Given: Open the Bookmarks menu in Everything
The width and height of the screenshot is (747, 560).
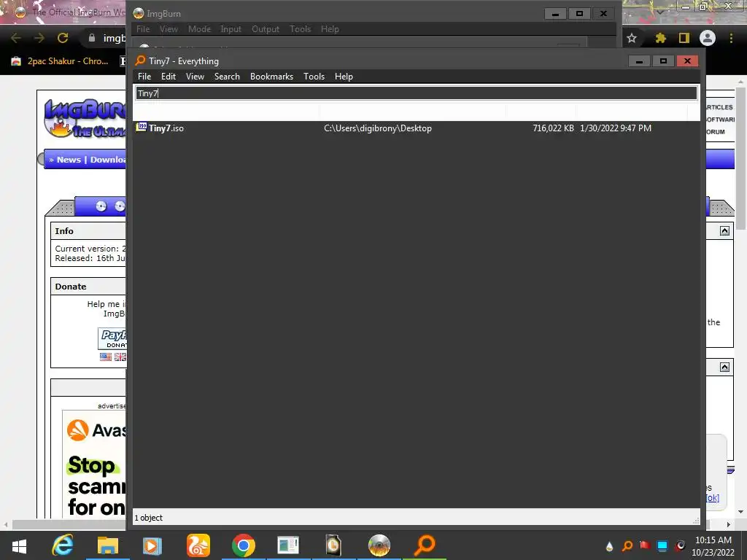Looking at the screenshot, I should click(x=271, y=77).
